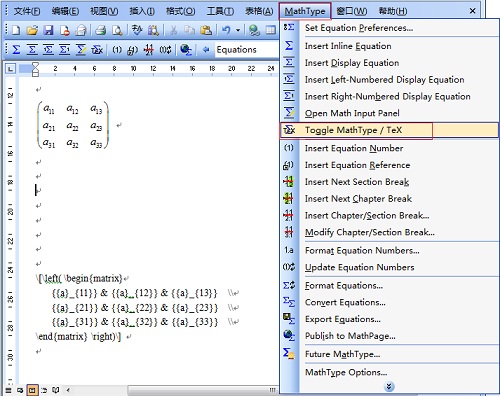Click Right-Numbered Display Equation toolbar icon

[x=65, y=50]
